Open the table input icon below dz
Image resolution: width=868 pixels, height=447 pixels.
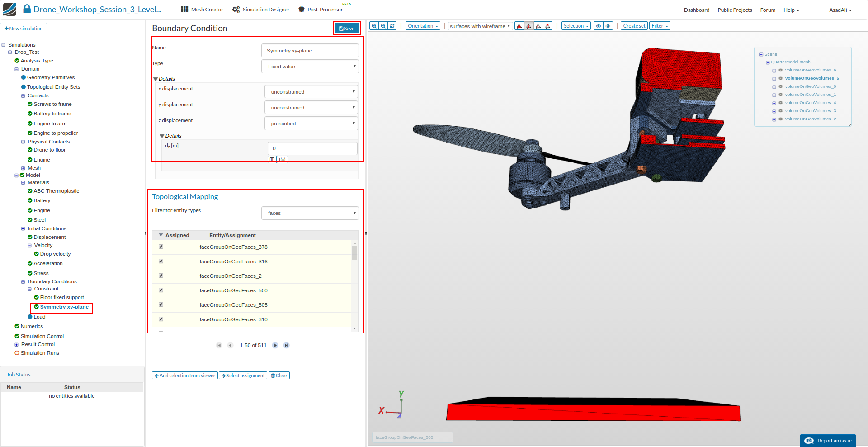(x=272, y=159)
